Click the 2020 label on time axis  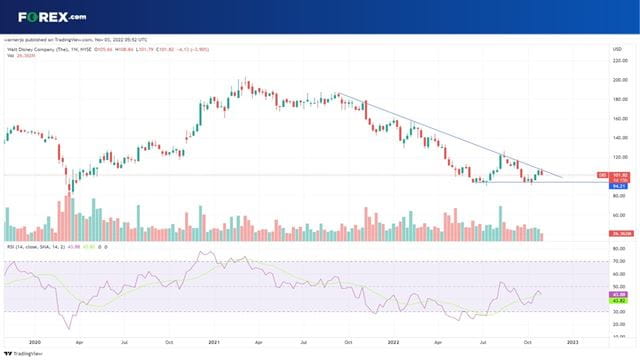[35, 342]
